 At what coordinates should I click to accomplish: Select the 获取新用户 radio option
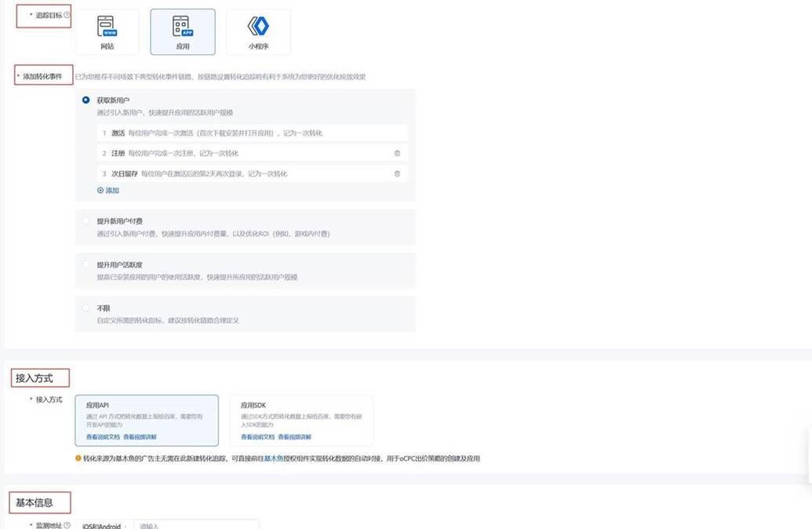(86, 100)
